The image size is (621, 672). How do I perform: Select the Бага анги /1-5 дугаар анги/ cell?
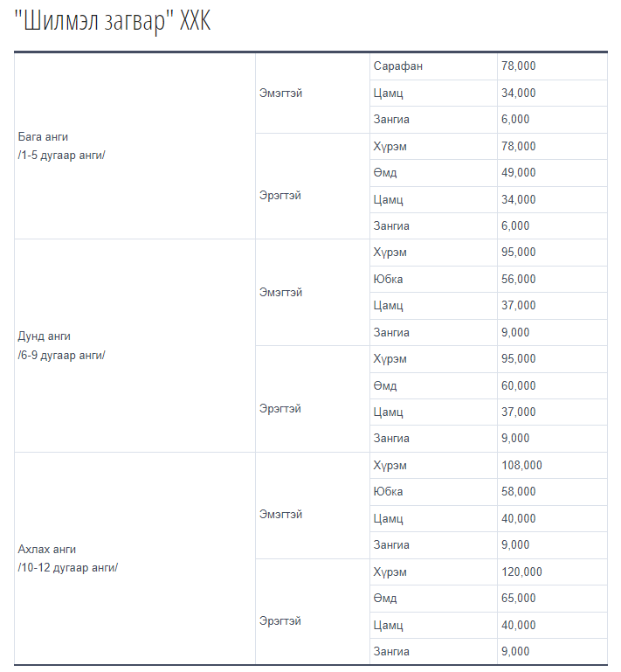[x=135, y=146]
